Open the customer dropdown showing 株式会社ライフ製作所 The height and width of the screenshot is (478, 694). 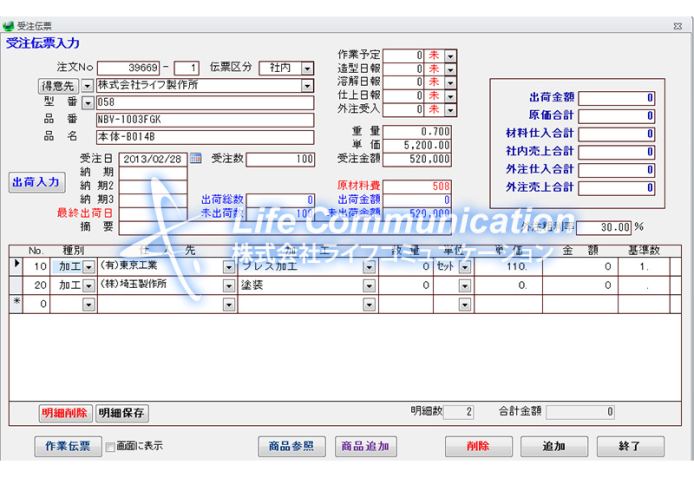307,86
